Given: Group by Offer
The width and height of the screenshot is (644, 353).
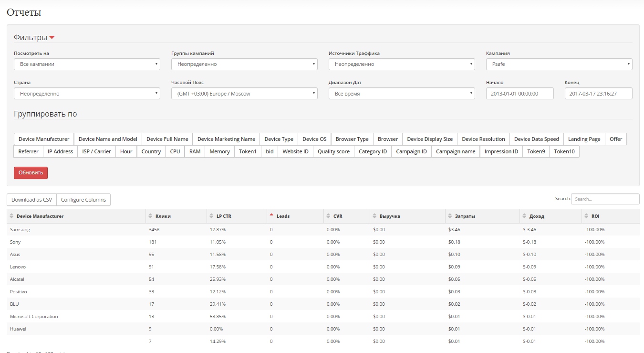Looking at the screenshot, I should click(x=616, y=139).
